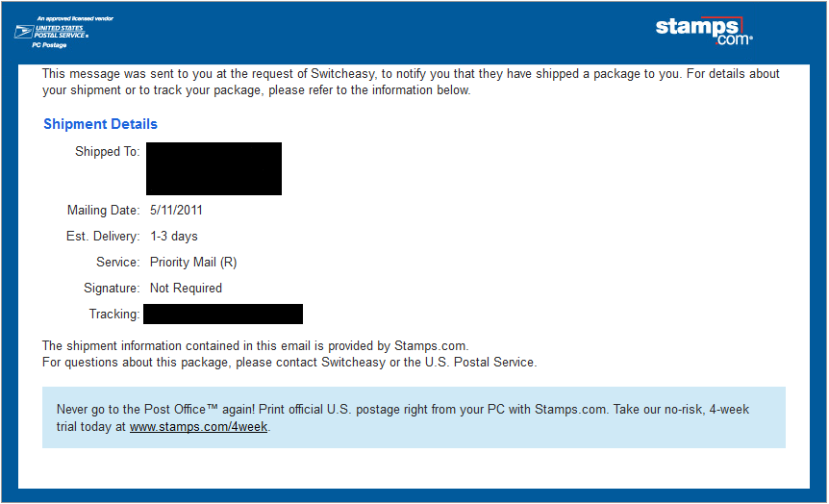This screenshot has width=829, height=504.
Task: Click the Priority Mail (R) service text
Action: click(x=193, y=262)
